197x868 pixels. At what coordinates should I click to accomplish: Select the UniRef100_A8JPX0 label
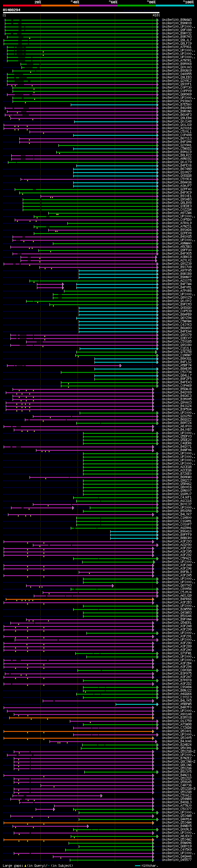[x=177, y=426]
